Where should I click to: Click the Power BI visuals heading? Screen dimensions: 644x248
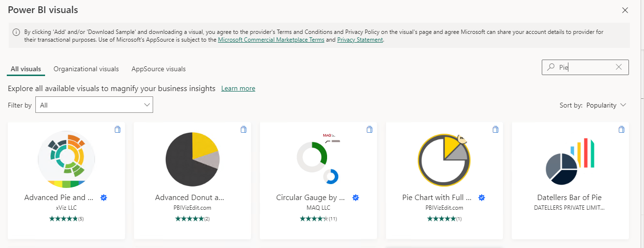tap(43, 10)
